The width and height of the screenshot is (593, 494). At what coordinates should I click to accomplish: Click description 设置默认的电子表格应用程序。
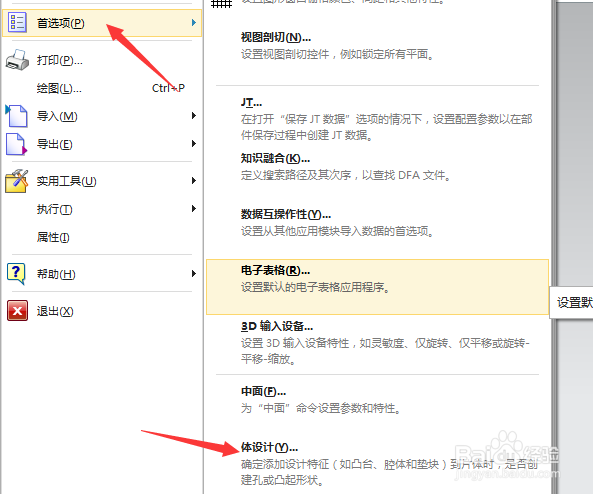pyautogui.click(x=315, y=287)
